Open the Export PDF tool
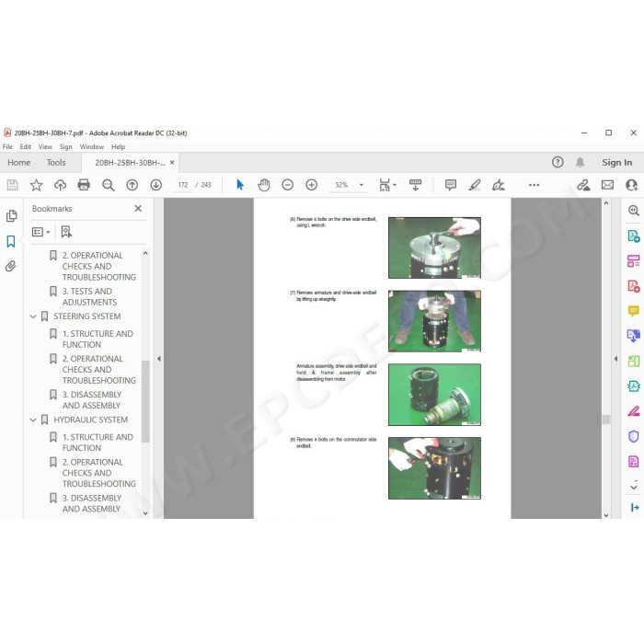Screen dimensions: 644x644 633,236
